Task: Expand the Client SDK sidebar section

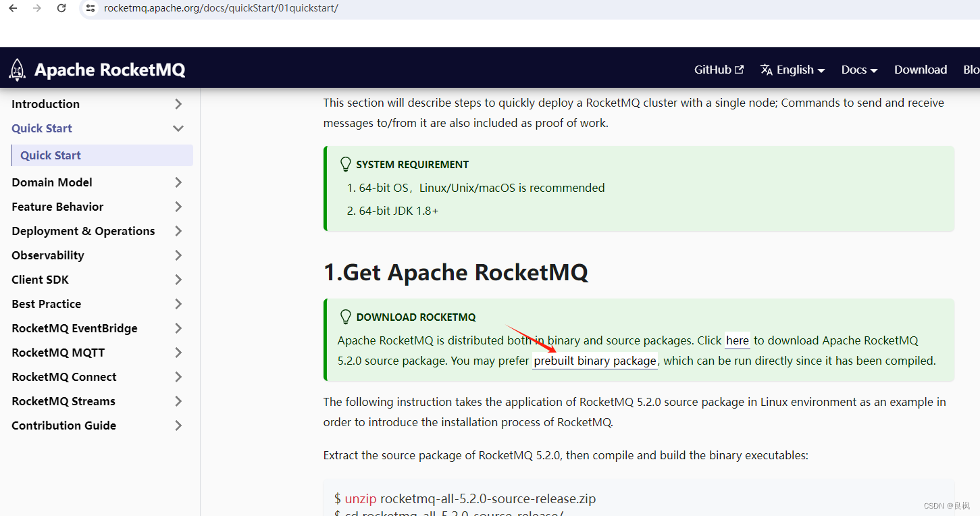Action: tap(178, 279)
